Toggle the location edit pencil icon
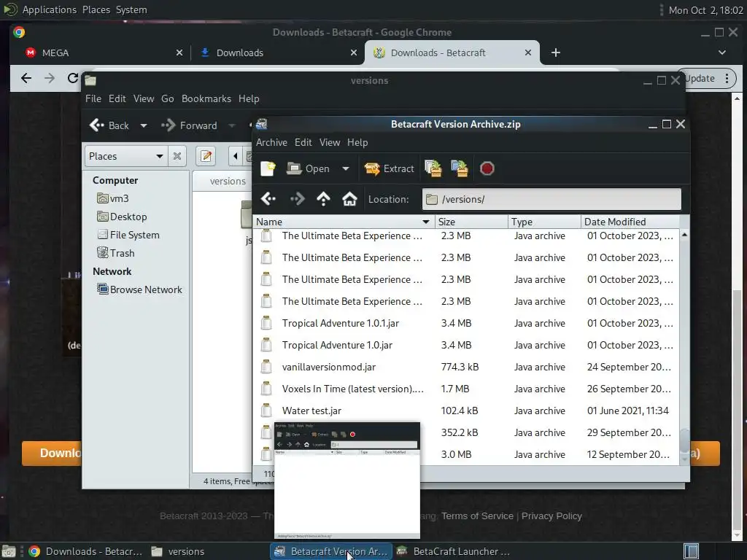The height and width of the screenshot is (560, 747). click(206, 156)
